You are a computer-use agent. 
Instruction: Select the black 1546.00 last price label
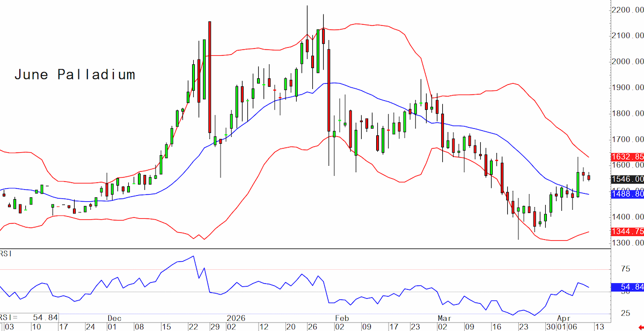coord(627,179)
